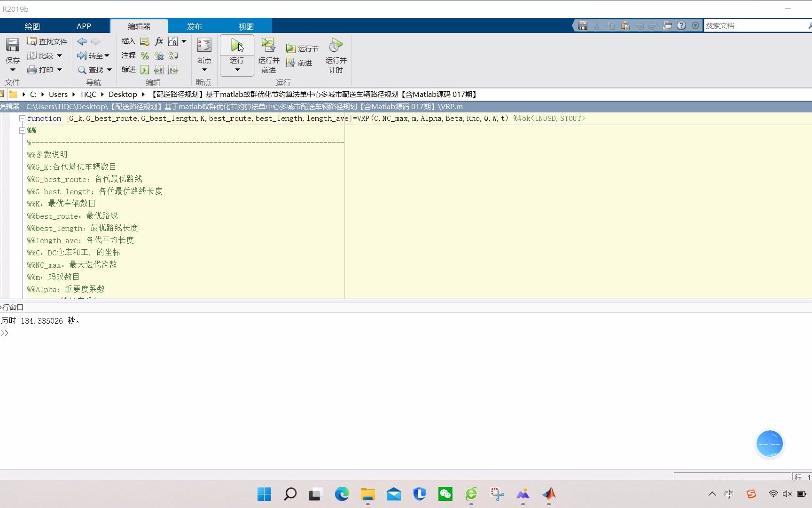Screen dimensions: 812x508
Task: Click the %%参数说明 comment line
Action: [47, 154]
